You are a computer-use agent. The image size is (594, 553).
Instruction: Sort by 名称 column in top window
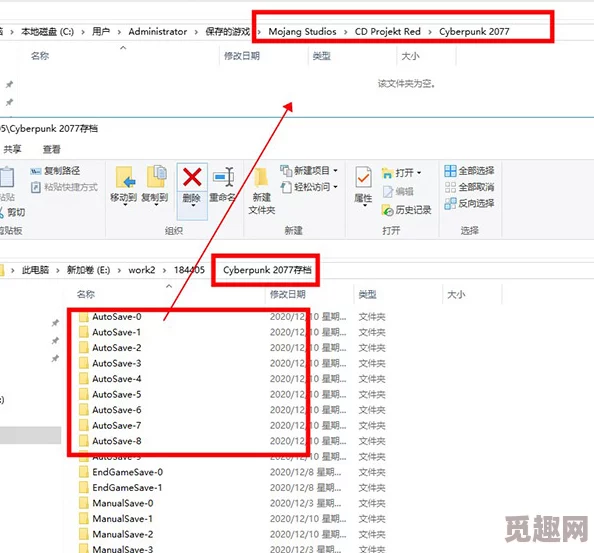tap(40, 56)
